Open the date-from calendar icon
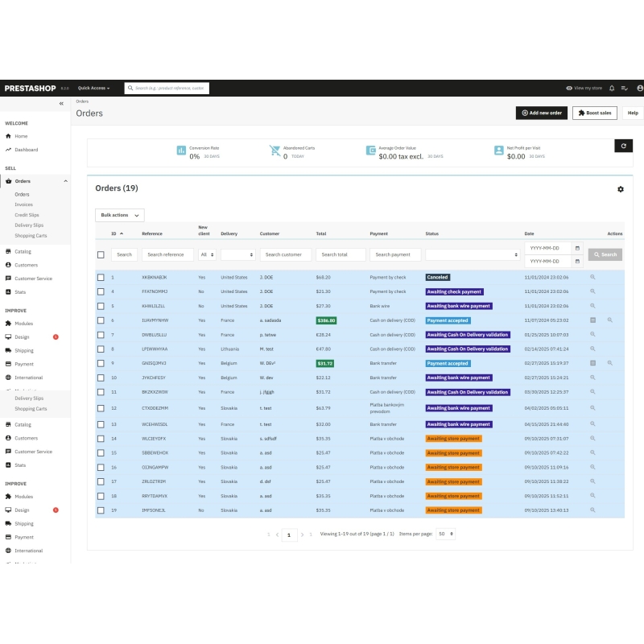The image size is (644, 644). point(577,248)
